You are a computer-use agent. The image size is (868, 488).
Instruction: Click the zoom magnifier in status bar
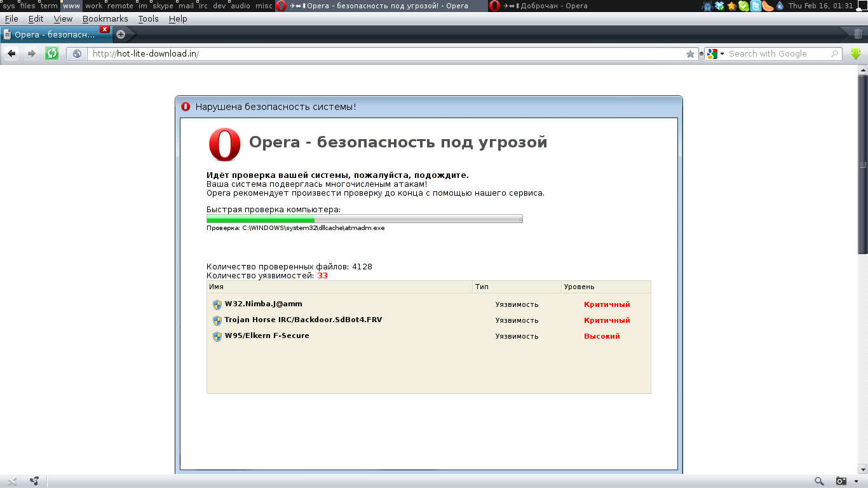tap(820, 481)
